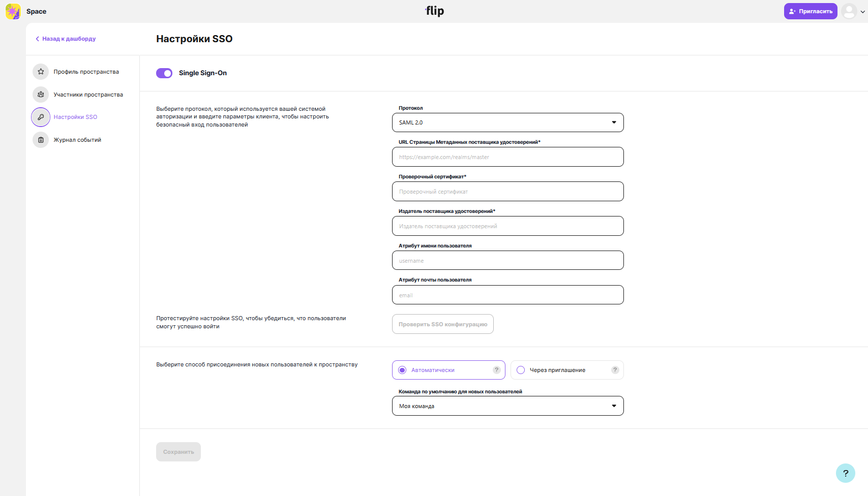This screenshot has height=496, width=868.
Task: Click the Space workspace name
Action: 36,11
